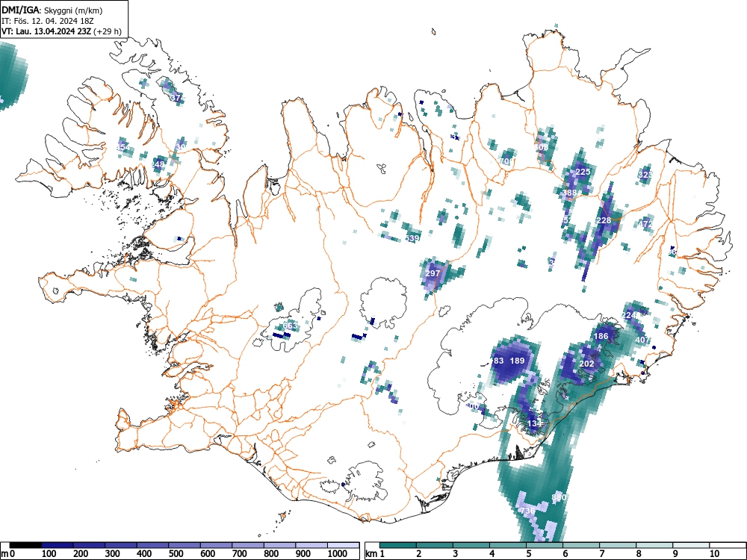Click the 539 visibility value

pos(412,238)
